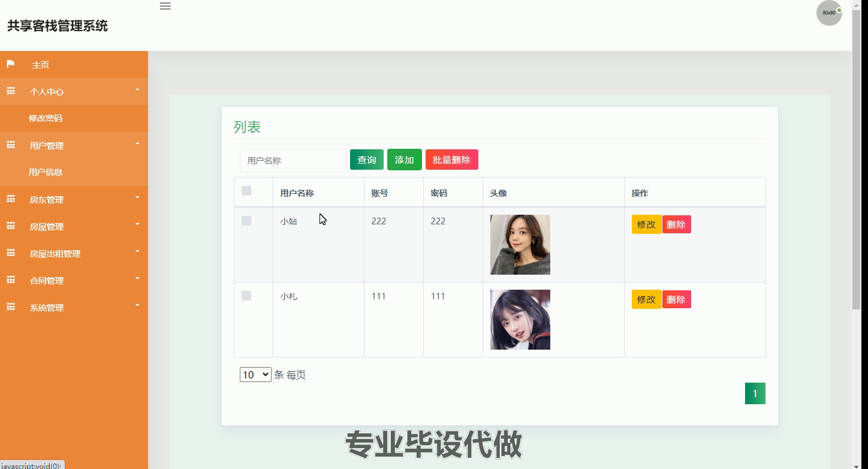Click user name cell 小站
The width and height of the screenshot is (868, 469).
click(288, 221)
